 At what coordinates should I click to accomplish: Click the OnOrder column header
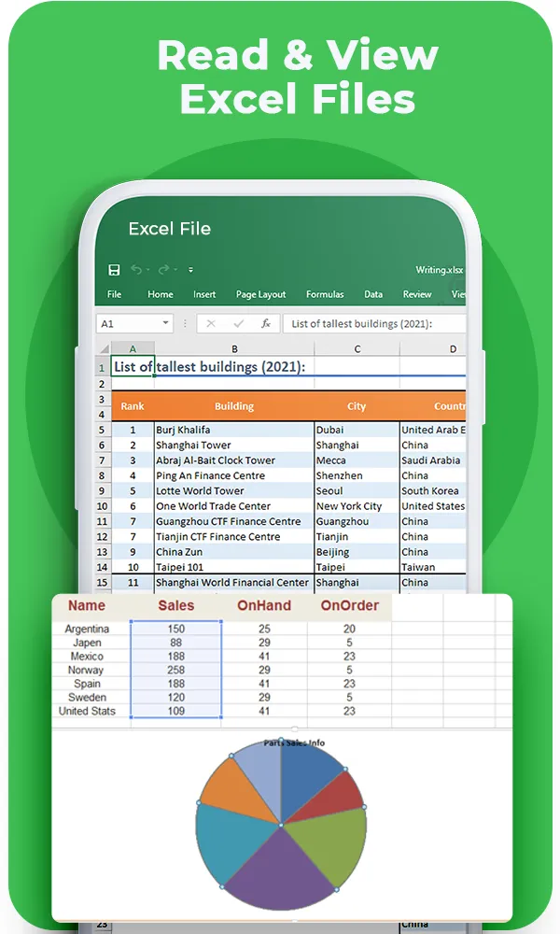tap(349, 606)
